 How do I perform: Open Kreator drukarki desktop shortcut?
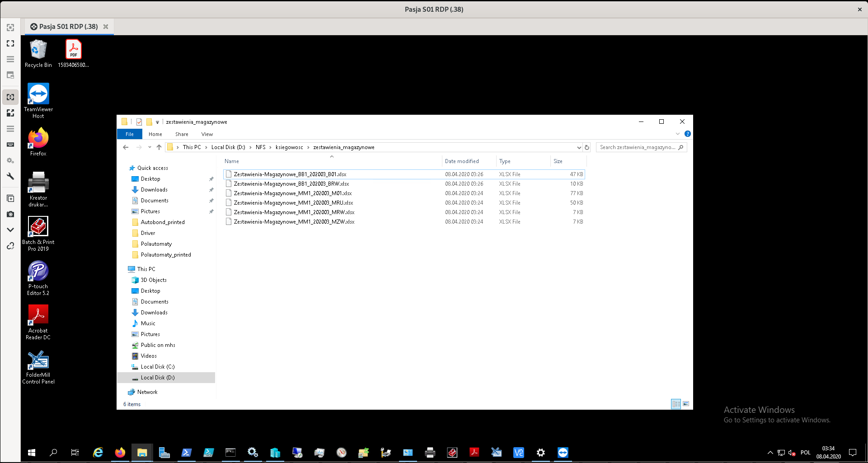pos(38,189)
